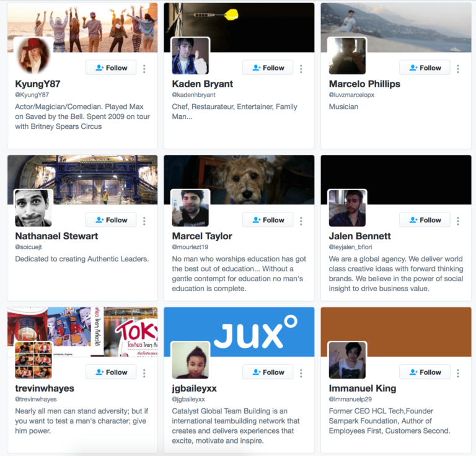Open Marcel Taylor's profile name link

[202, 236]
